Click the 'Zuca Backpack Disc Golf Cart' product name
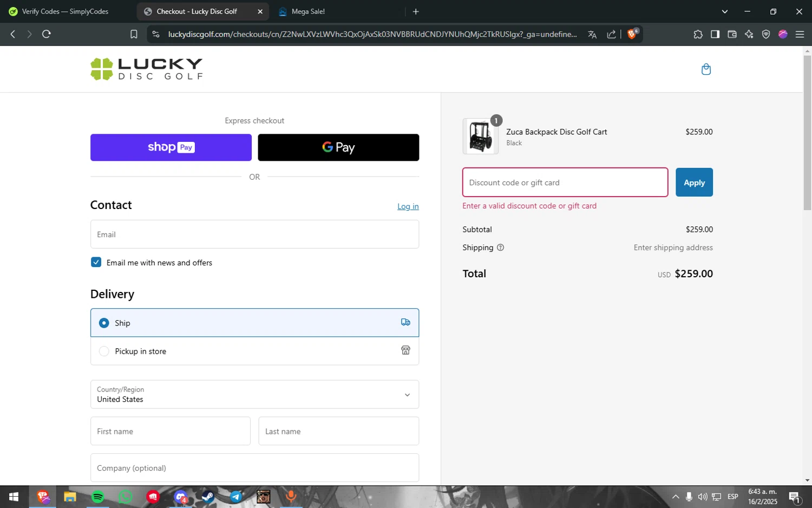The width and height of the screenshot is (812, 508). coord(556,132)
